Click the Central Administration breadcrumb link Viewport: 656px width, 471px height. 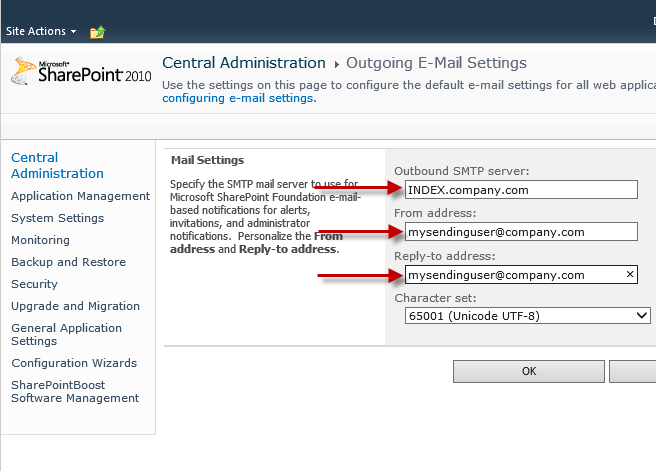pos(244,63)
